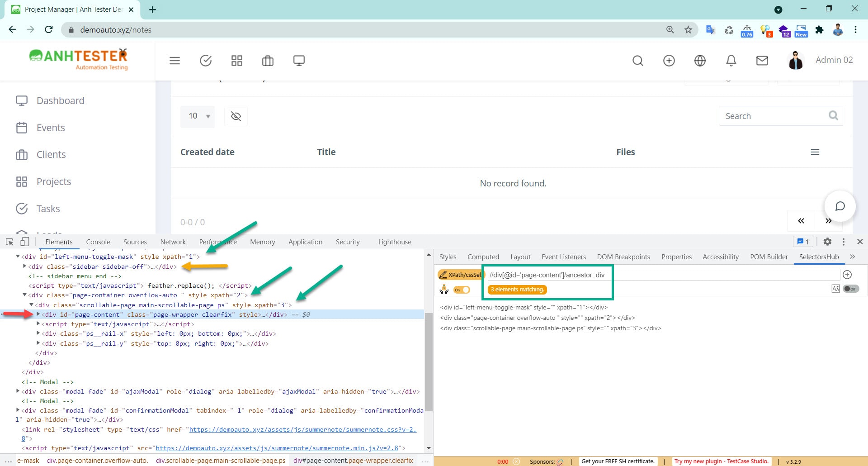The image size is (868, 466).
Task: Open the clients briefcase shortcut in top bar
Action: (268, 61)
